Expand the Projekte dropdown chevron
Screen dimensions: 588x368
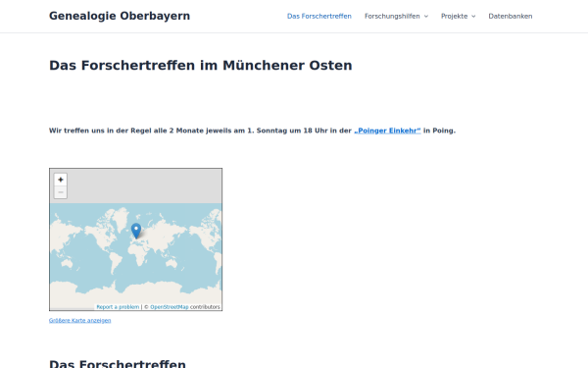click(473, 16)
